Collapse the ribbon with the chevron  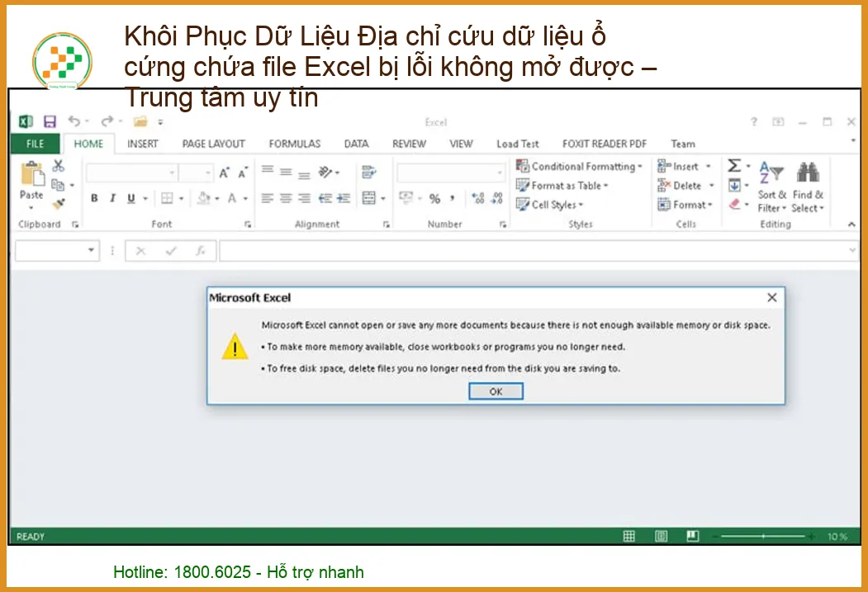click(x=851, y=224)
